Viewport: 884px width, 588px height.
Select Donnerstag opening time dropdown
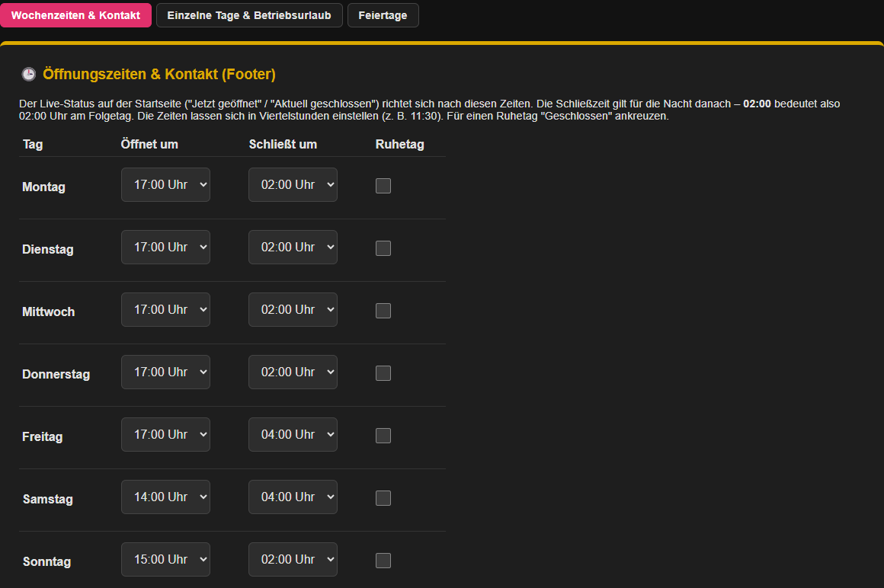pos(166,372)
